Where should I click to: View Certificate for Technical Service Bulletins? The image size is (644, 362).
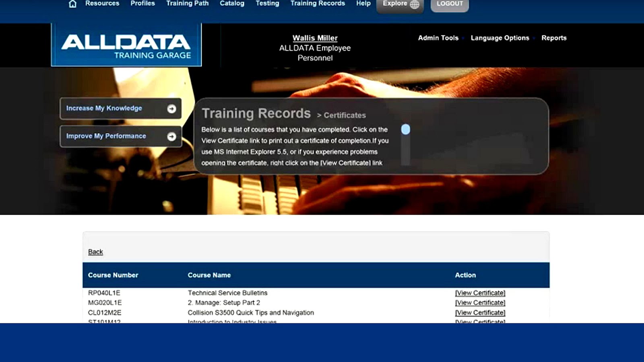pos(480,292)
